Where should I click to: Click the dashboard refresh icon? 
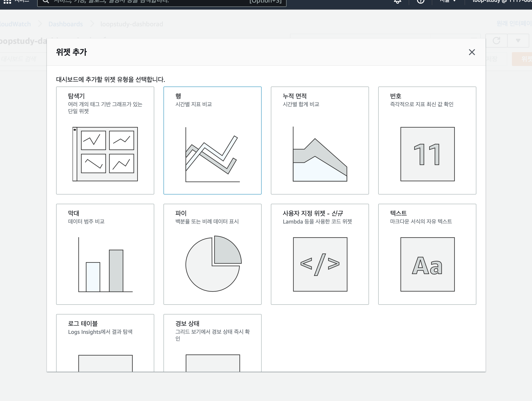(496, 41)
